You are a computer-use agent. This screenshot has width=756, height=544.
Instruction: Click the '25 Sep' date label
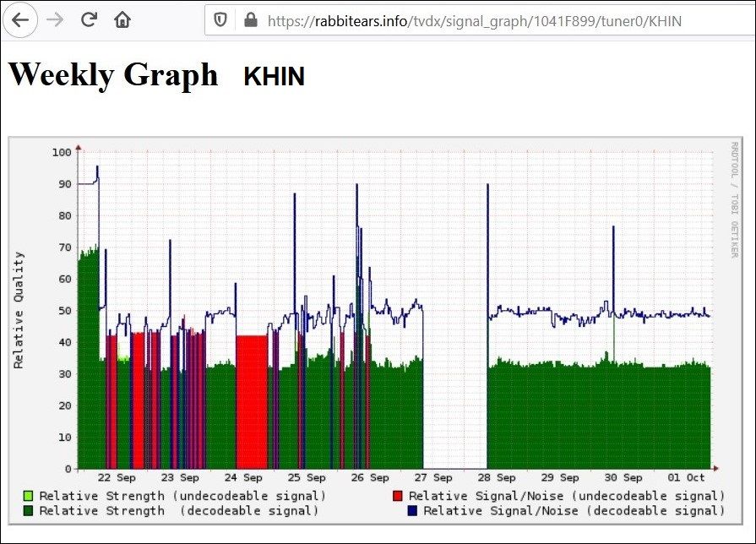pyautogui.click(x=307, y=477)
